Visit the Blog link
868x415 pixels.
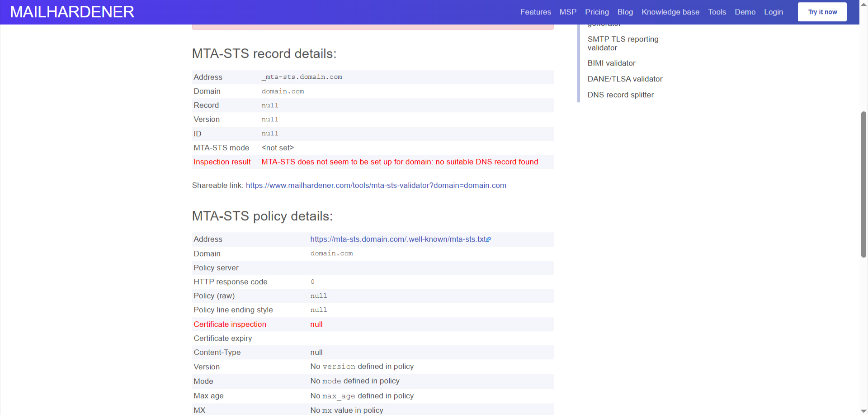pos(625,12)
